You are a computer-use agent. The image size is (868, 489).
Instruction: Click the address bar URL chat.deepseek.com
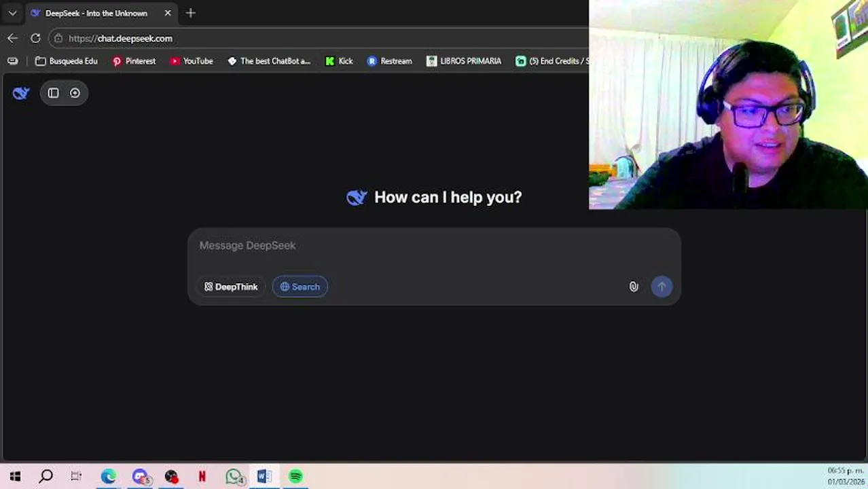point(120,39)
